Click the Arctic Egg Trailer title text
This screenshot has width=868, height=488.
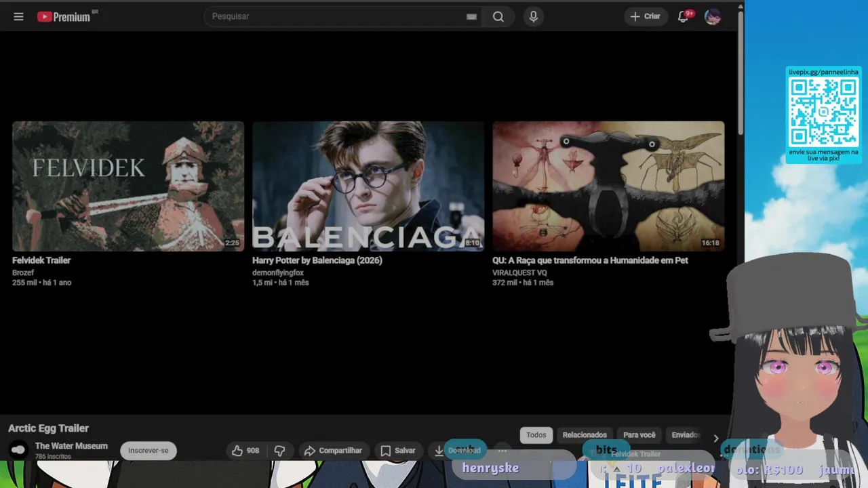click(x=48, y=428)
